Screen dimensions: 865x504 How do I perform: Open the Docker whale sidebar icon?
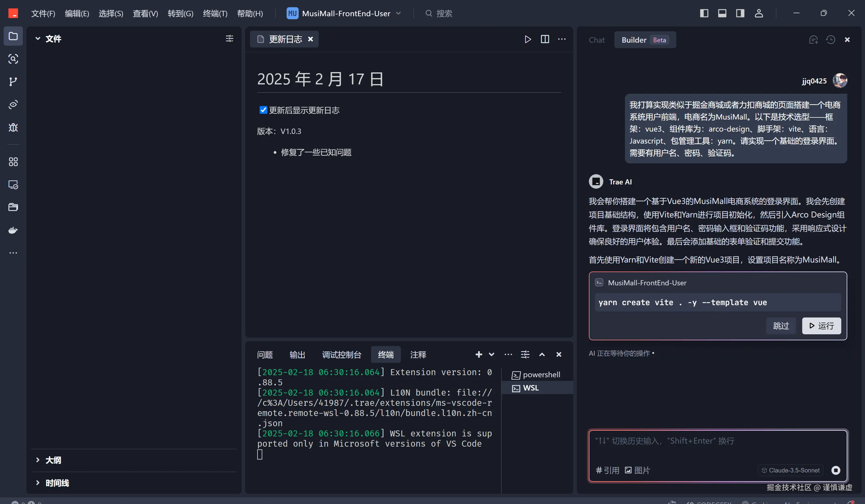coord(13,230)
